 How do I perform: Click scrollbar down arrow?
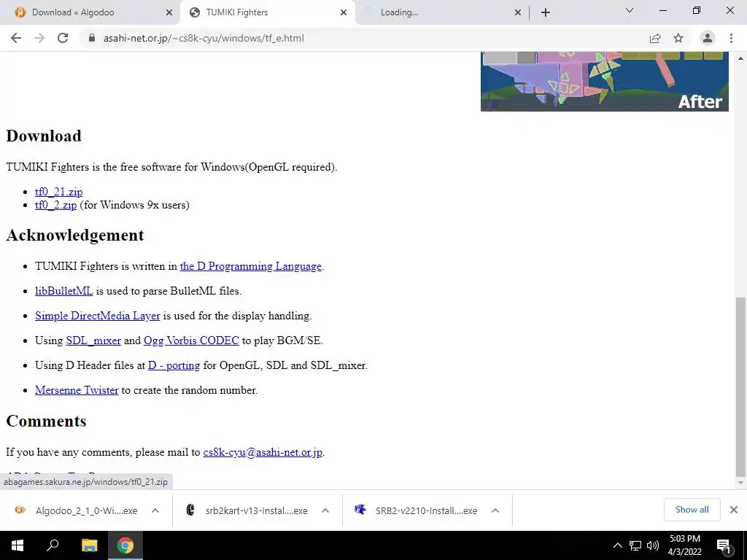740,483
